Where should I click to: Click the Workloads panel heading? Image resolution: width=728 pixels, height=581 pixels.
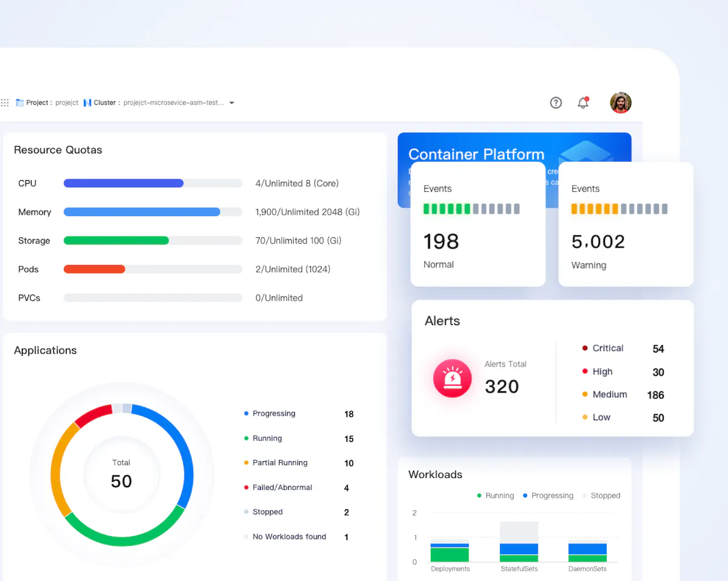(x=435, y=474)
